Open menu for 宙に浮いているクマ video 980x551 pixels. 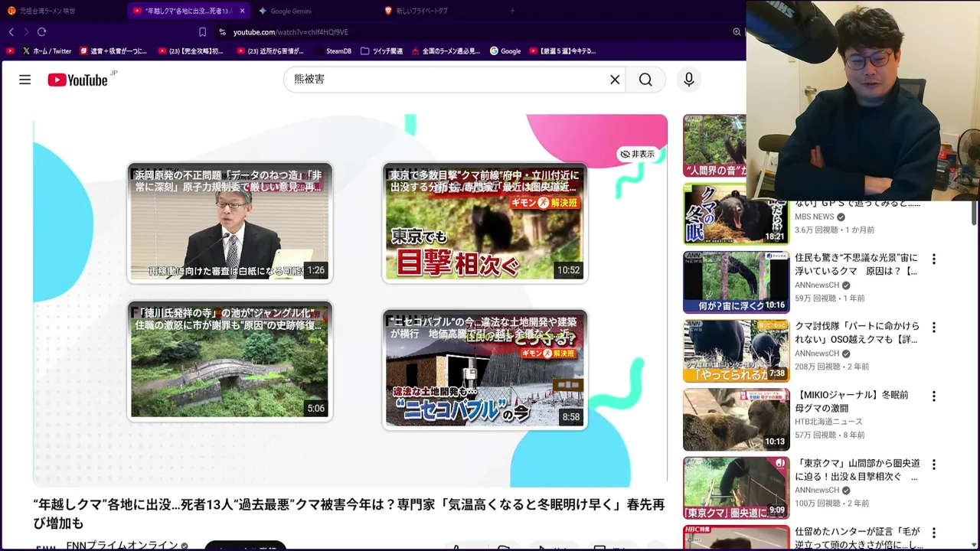(933, 259)
